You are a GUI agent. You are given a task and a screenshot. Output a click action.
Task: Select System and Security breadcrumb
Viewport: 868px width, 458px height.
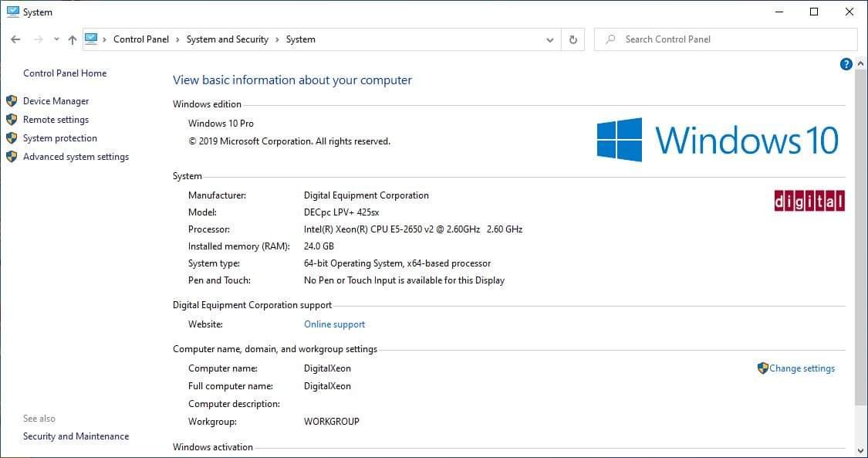pyautogui.click(x=228, y=39)
